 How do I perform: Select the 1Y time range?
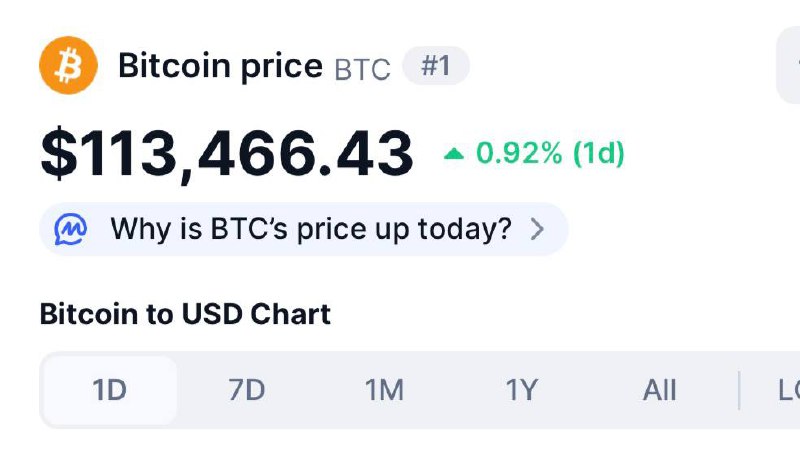coord(521,390)
